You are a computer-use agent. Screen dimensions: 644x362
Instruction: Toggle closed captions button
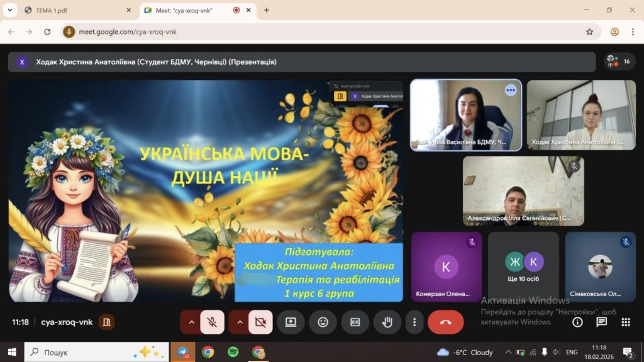click(x=355, y=322)
